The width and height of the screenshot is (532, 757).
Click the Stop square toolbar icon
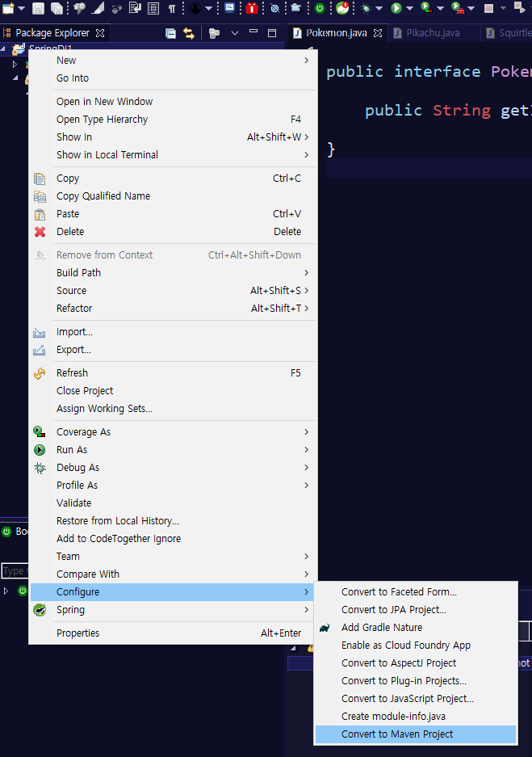(488, 8)
